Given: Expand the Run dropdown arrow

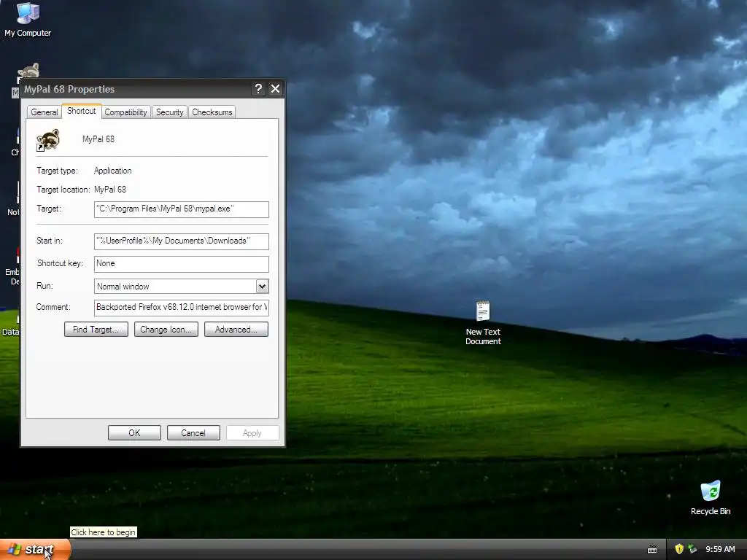Looking at the screenshot, I should pos(262,286).
